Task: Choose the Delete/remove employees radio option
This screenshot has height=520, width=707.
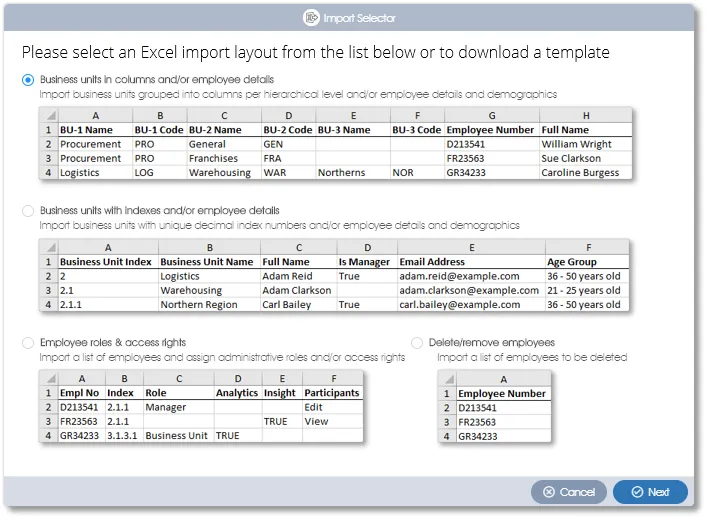Action: click(x=417, y=343)
